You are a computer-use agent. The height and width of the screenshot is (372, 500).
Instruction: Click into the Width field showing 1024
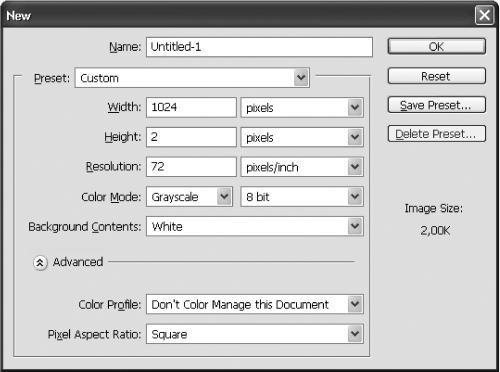(191, 107)
